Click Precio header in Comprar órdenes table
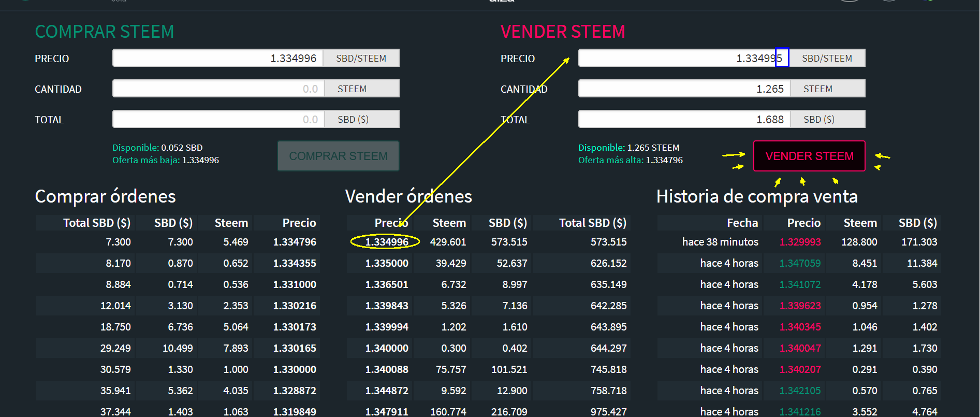The image size is (980, 417). tap(299, 223)
